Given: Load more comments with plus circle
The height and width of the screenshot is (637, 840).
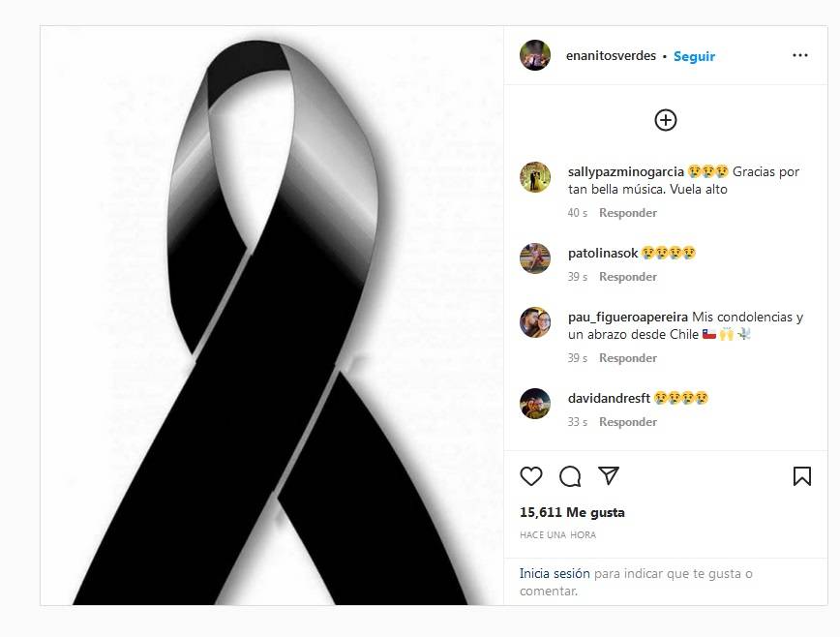Looking at the screenshot, I should click(666, 120).
